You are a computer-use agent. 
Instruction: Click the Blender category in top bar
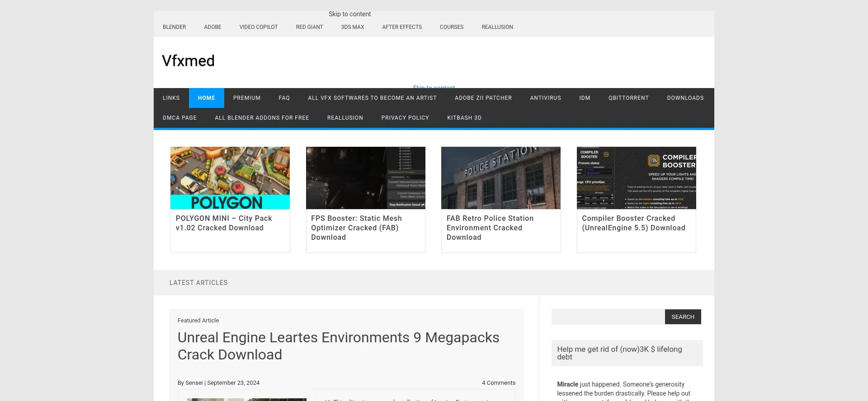174,27
